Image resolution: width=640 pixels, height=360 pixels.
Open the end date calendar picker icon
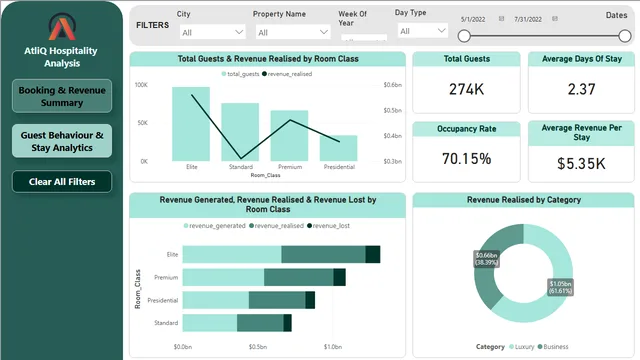(555, 19)
